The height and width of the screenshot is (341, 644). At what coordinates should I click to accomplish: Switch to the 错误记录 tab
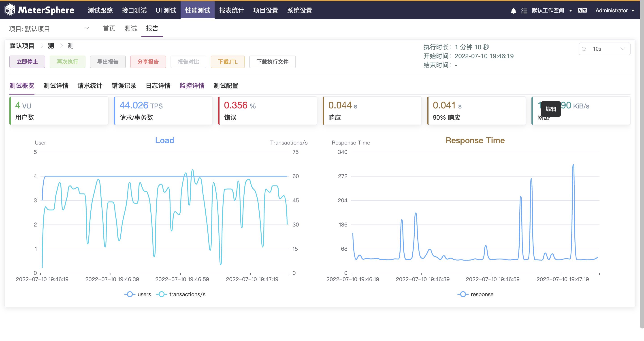[124, 86]
